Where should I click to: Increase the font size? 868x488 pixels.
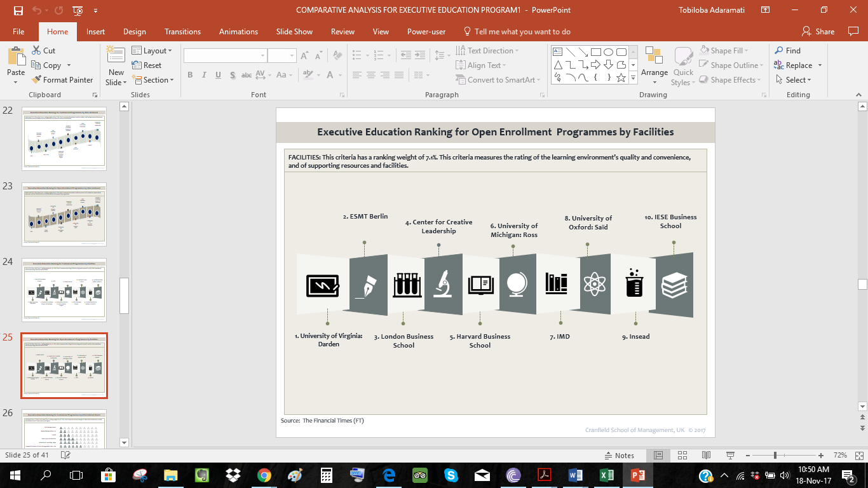click(x=305, y=56)
